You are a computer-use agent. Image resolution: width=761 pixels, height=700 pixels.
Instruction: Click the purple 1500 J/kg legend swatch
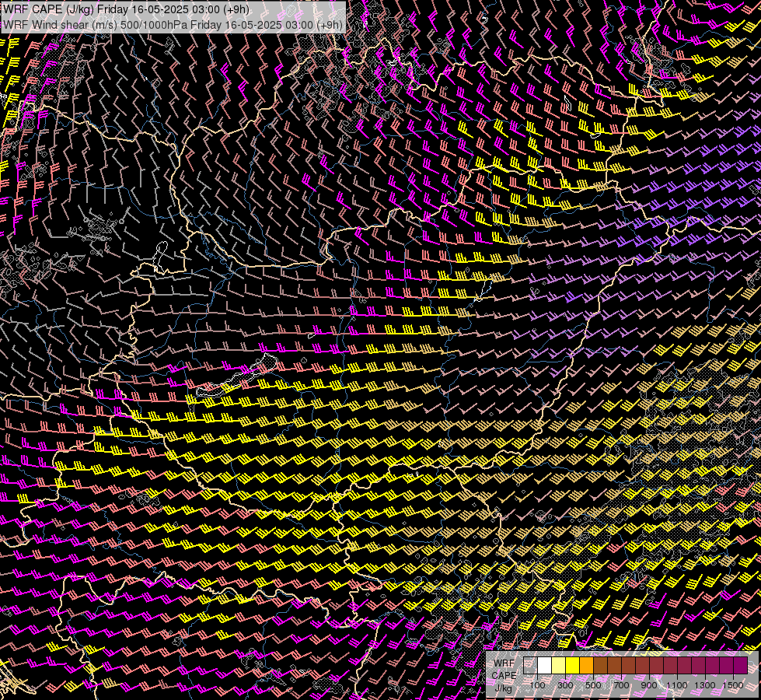click(x=740, y=665)
